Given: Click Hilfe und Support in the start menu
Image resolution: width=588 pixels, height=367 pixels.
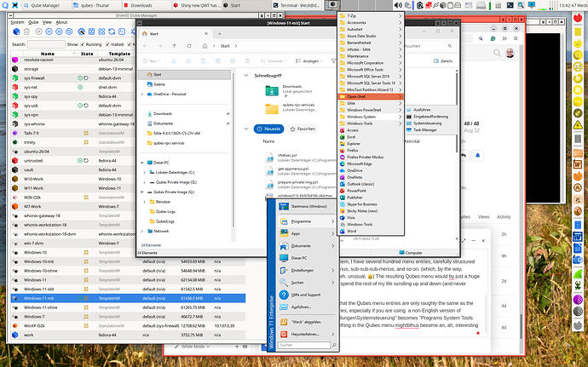Looking at the screenshot, I should click(306, 295).
